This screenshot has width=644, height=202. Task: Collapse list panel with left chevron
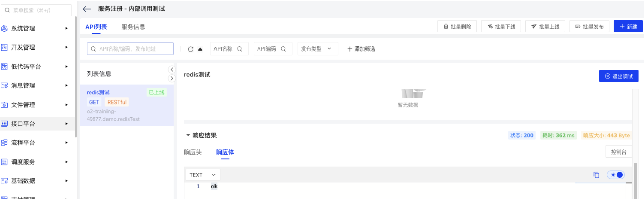click(x=171, y=69)
